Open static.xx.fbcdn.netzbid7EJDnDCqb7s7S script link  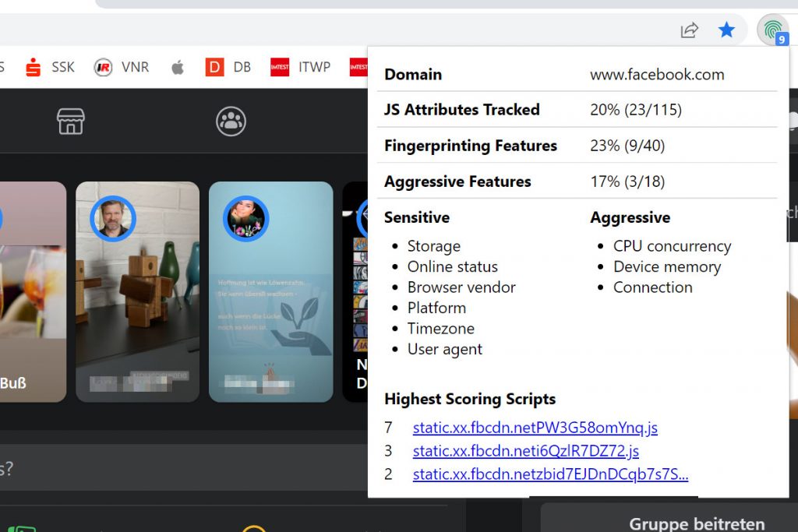(550, 474)
